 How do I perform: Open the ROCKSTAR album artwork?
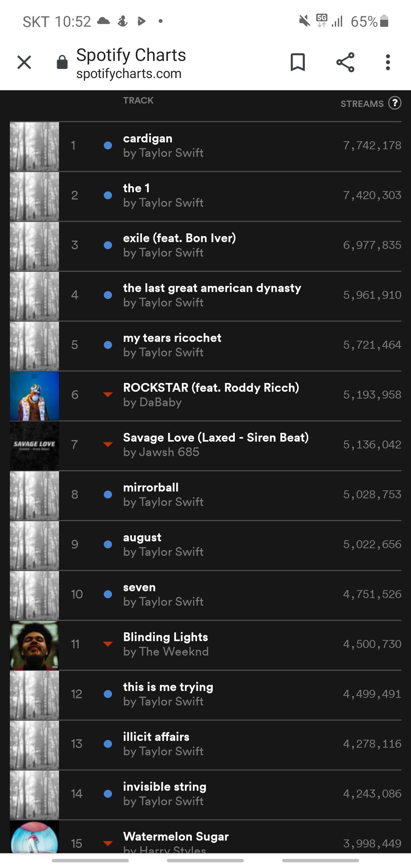[34, 396]
